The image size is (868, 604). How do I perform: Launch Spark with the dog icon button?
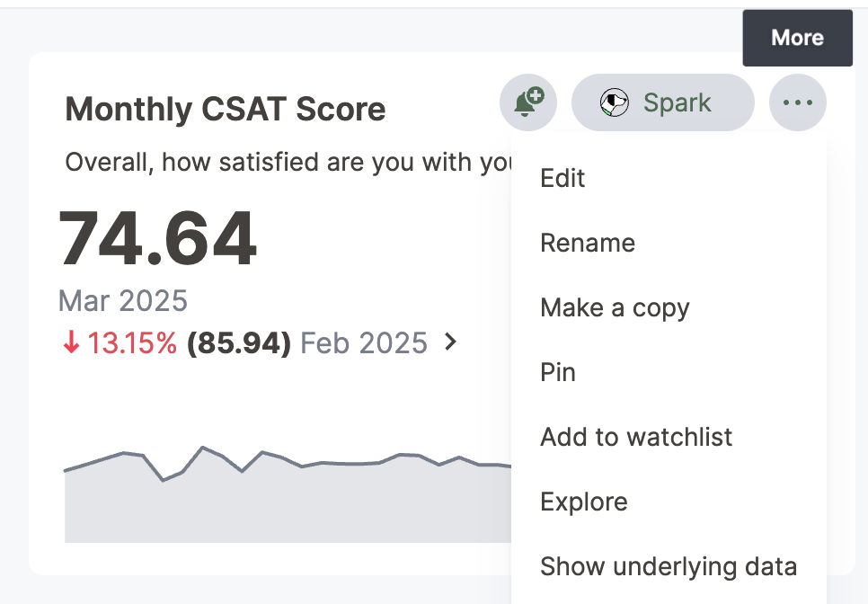click(x=662, y=102)
